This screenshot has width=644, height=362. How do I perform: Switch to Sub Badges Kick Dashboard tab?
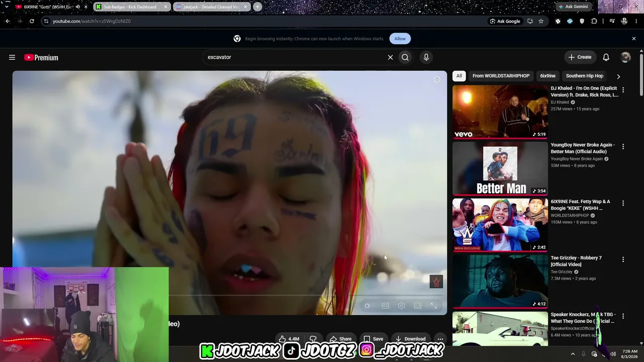pos(132,7)
